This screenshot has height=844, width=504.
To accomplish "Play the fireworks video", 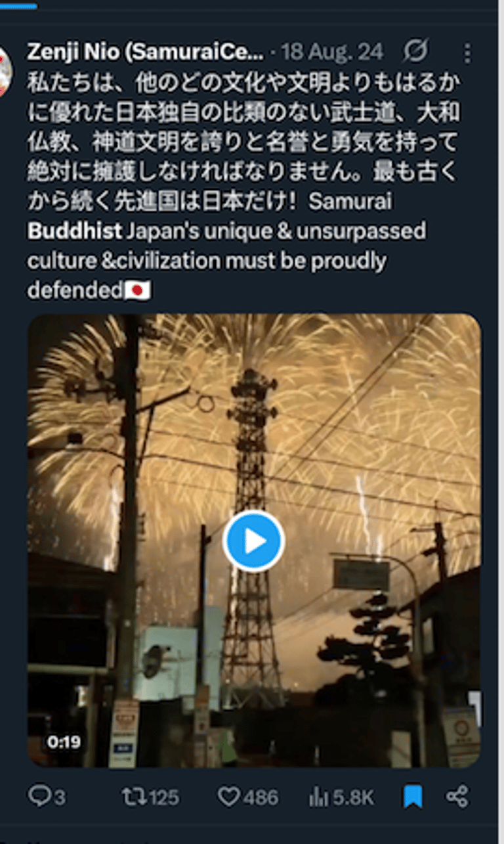I will click(x=253, y=541).
